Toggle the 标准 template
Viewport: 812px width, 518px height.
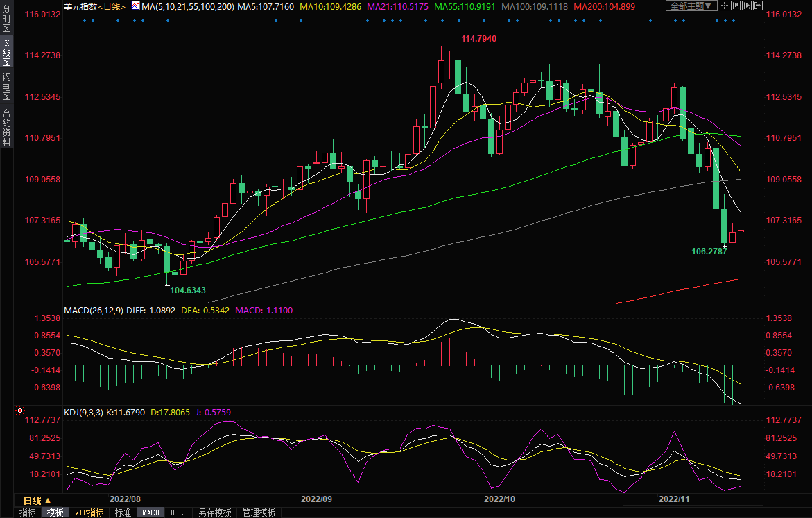(x=123, y=512)
